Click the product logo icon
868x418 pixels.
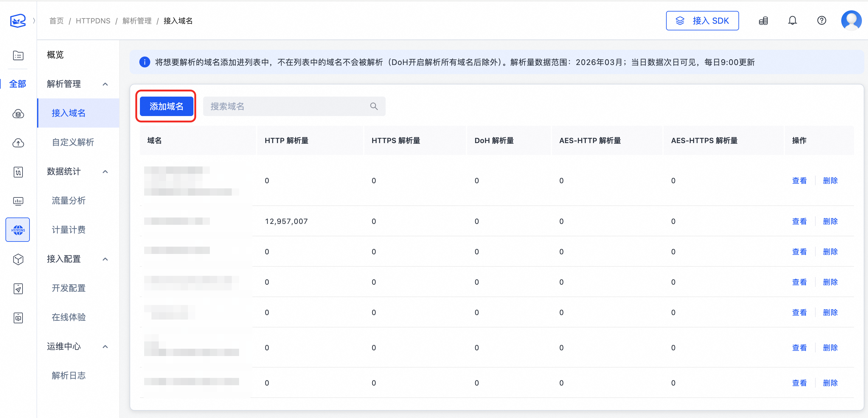click(18, 21)
